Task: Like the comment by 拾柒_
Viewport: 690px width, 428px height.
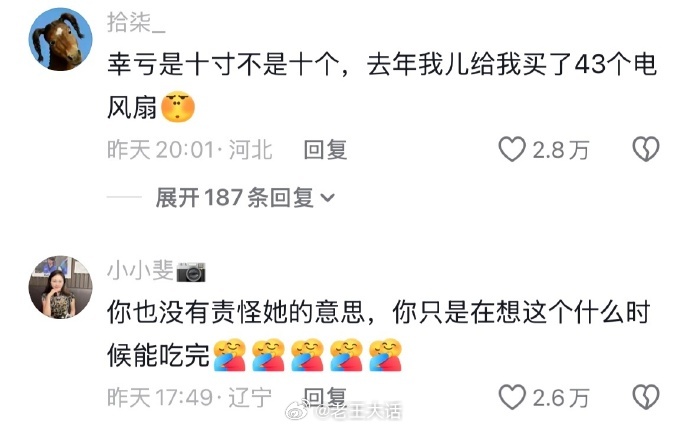Action: (x=512, y=149)
